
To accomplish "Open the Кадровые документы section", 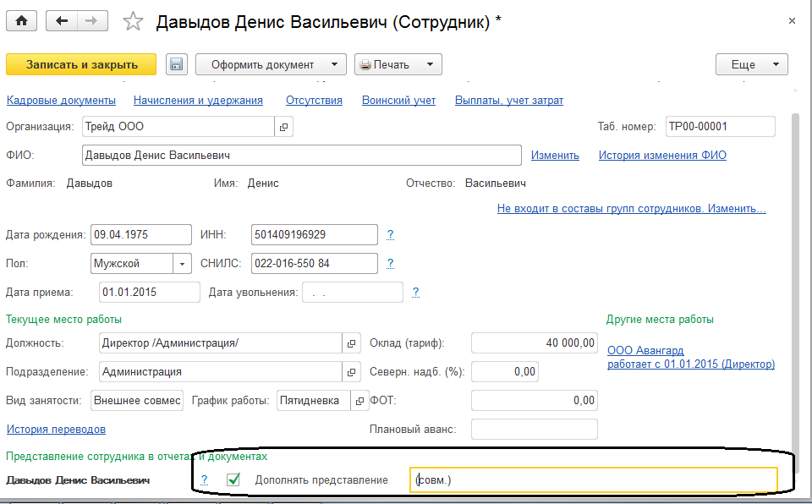I will [x=61, y=101].
